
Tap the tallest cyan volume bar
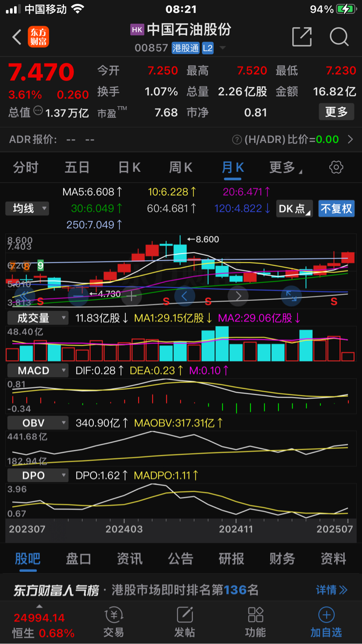(x=222, y=344)
